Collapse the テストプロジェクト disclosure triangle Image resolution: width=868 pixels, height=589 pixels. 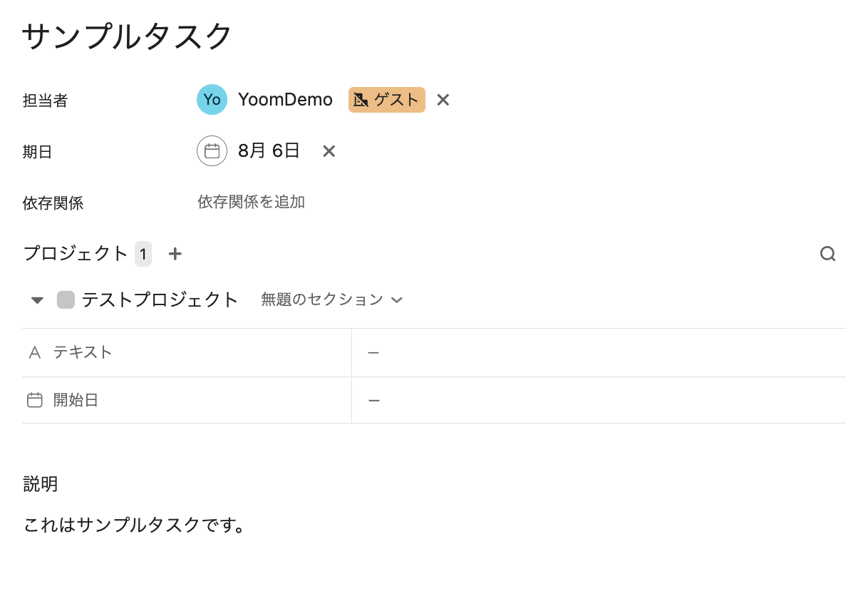pos(38,300)
